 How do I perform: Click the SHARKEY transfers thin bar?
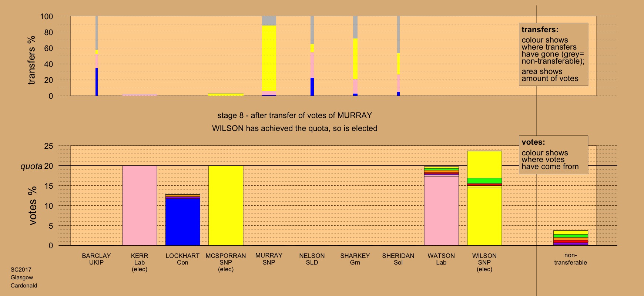(x=355, y=56)
